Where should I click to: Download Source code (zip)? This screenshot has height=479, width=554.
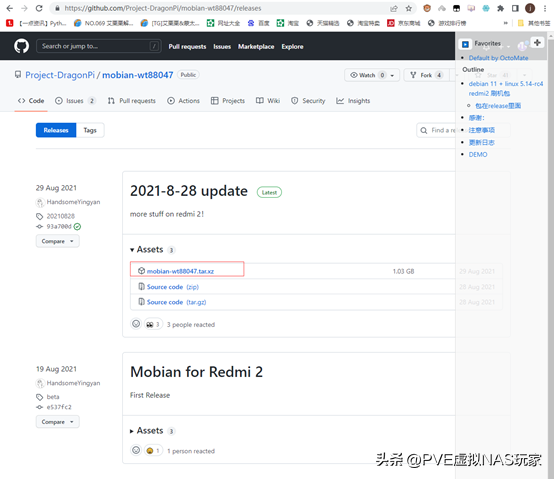tap(173, 286)
